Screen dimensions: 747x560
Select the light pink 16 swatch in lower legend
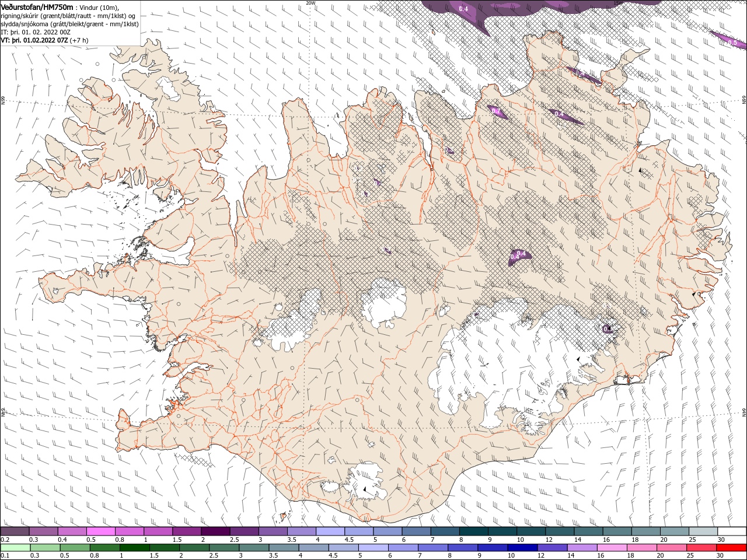pos(612,548)
